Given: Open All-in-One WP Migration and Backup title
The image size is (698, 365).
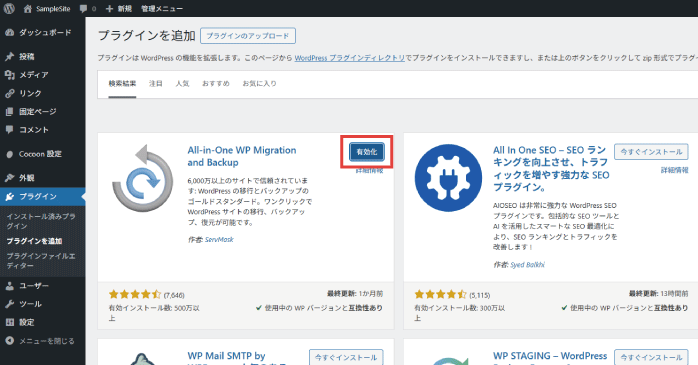Looking at the screenshot, I should pos(242,156).
